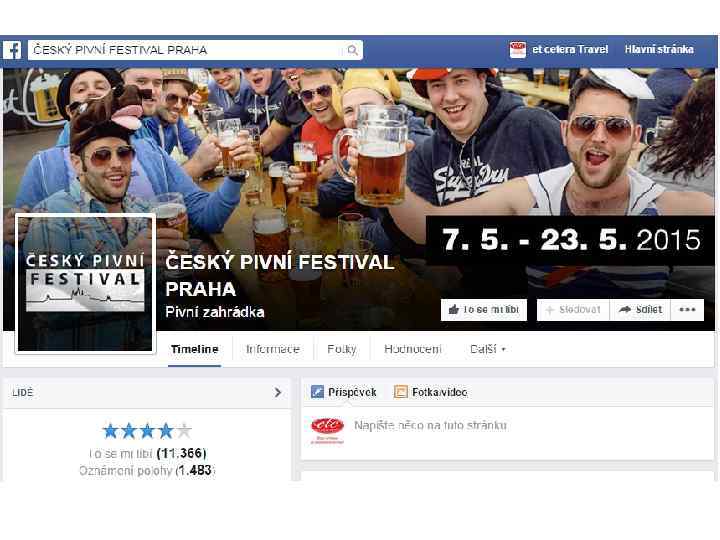
Task: Click the blue star rating
Action: click(147, 431)
